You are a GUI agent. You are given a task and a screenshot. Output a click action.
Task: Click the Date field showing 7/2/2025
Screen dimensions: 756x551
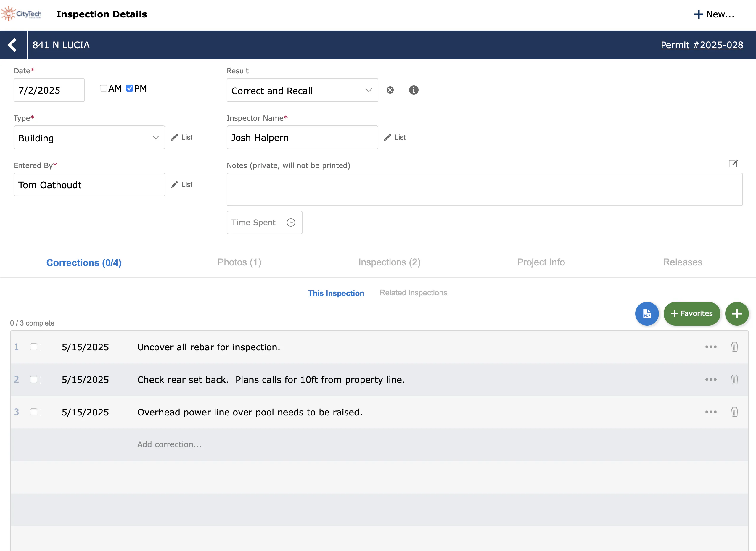click(49, 90)
